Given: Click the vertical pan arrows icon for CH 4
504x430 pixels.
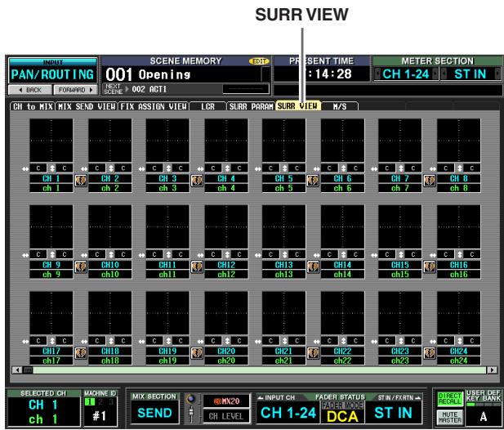Looking at the screenshot, I should tap(227, 168).
